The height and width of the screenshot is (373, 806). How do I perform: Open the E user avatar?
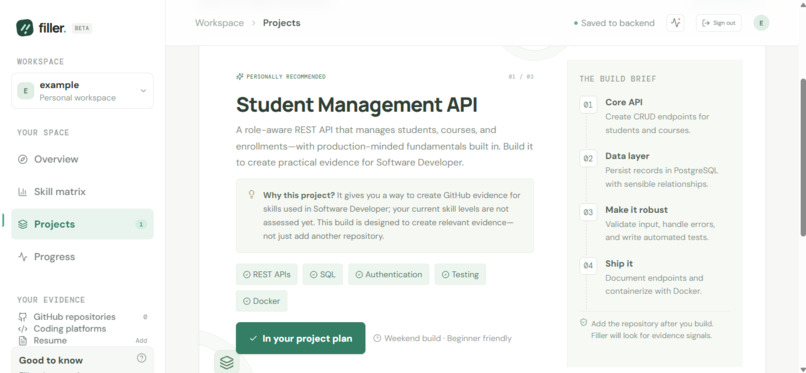(x=761, y=23)
